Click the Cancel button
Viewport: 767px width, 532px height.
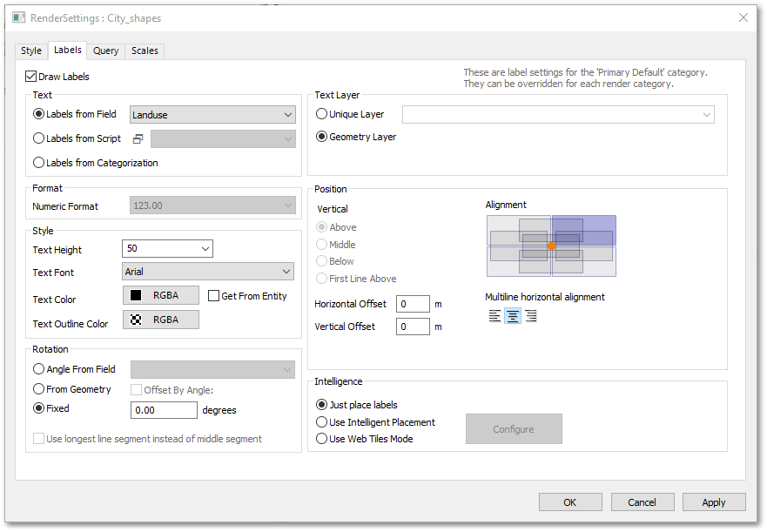[643, 502]
